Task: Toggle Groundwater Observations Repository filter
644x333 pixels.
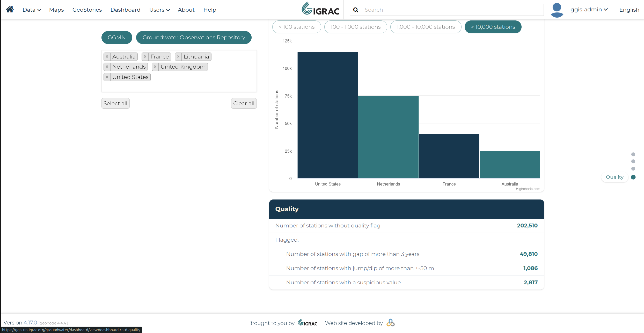Action: point(194,38)
